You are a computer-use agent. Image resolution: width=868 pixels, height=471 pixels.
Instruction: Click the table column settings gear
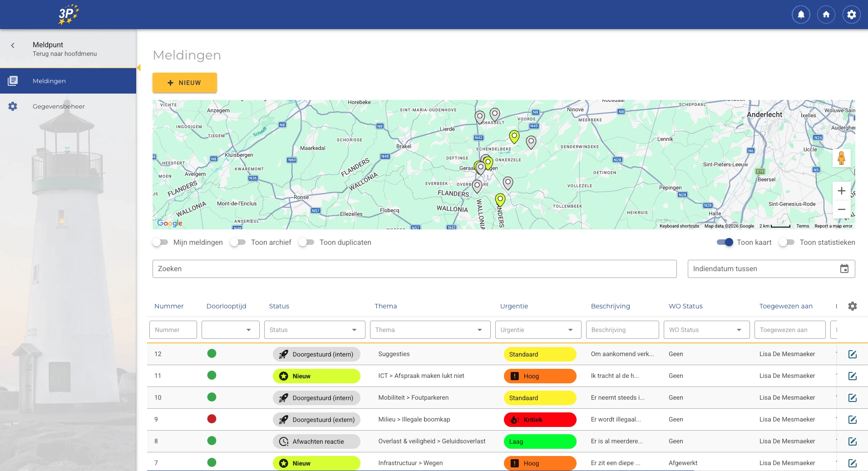coord(852,306)
